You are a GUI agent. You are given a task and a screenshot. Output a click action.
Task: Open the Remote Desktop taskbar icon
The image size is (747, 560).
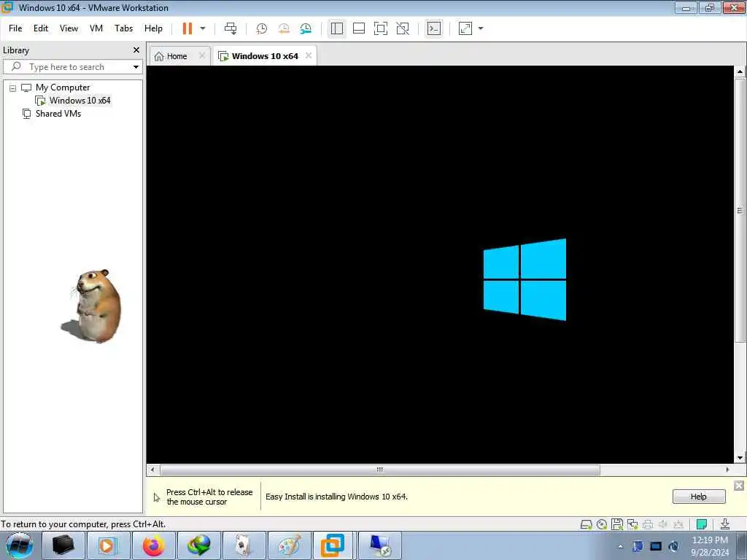point(379,545)
